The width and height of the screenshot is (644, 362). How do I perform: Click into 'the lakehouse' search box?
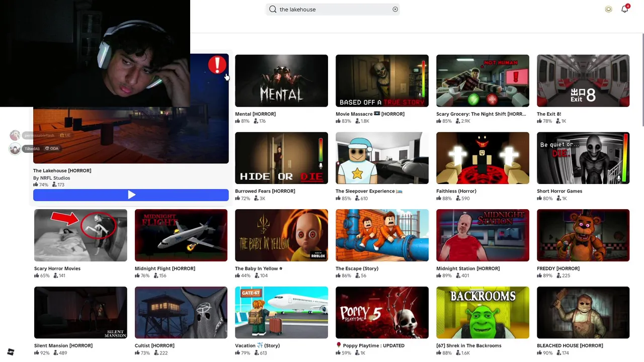[333, 9]
